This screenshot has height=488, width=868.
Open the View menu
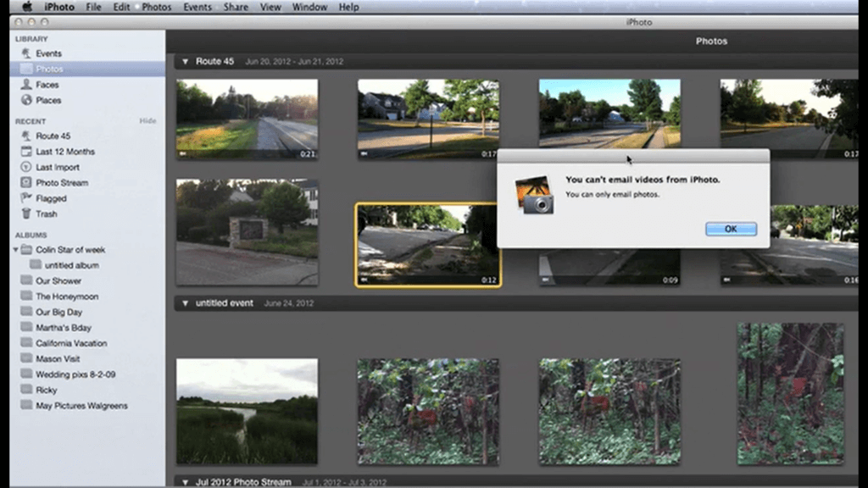click(270, 7)
